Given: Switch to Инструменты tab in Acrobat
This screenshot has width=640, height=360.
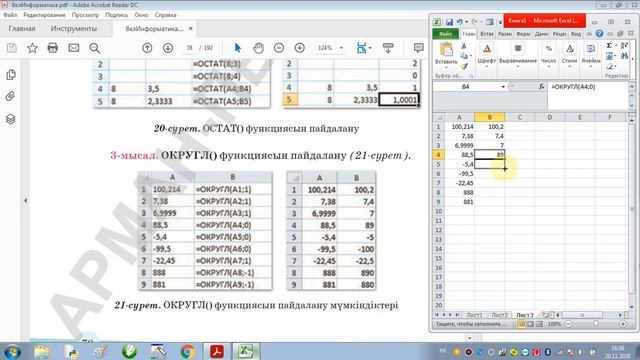Looking at the screenshot, I should 74,29.
